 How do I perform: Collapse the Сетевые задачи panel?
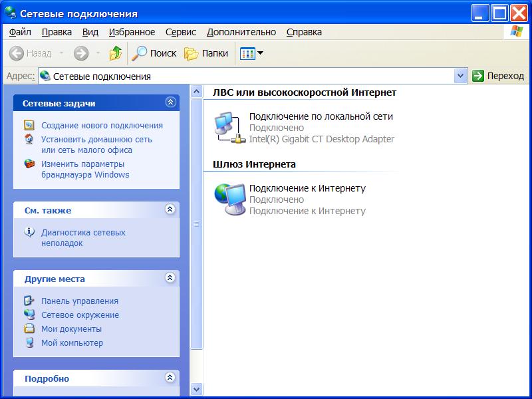[x=170, y=102]
